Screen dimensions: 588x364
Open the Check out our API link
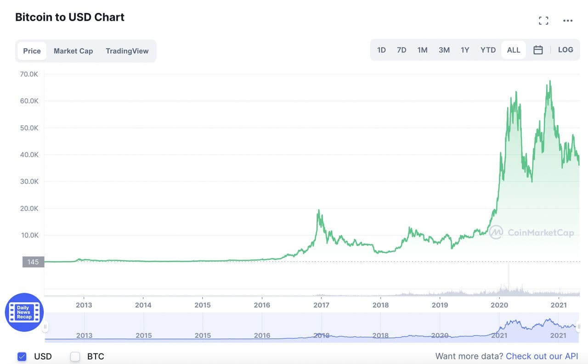[x=542, y=356]
